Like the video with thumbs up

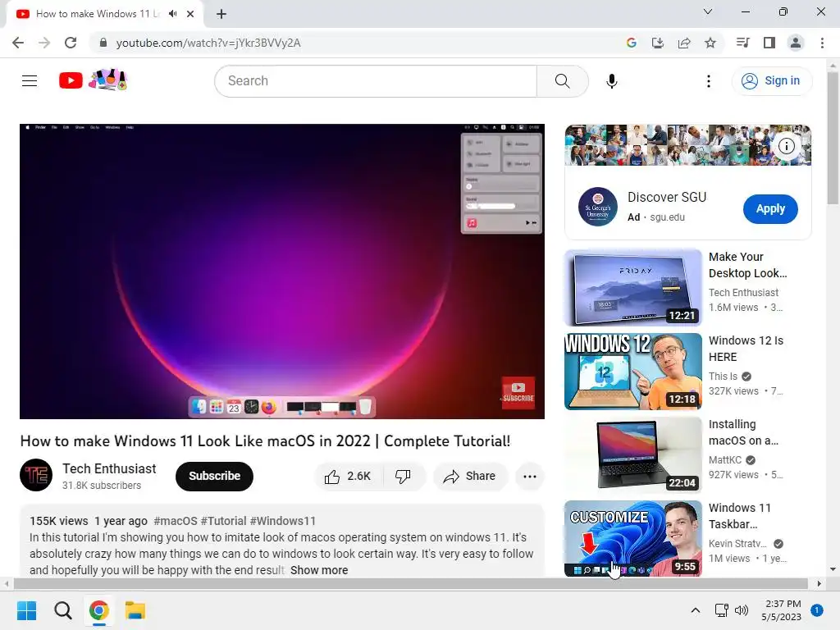tap(348, 477)
